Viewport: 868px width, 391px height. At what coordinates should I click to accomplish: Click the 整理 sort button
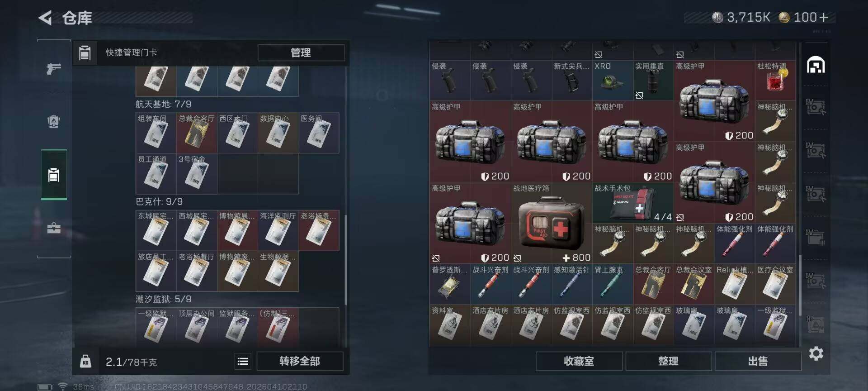click(668, 361)
